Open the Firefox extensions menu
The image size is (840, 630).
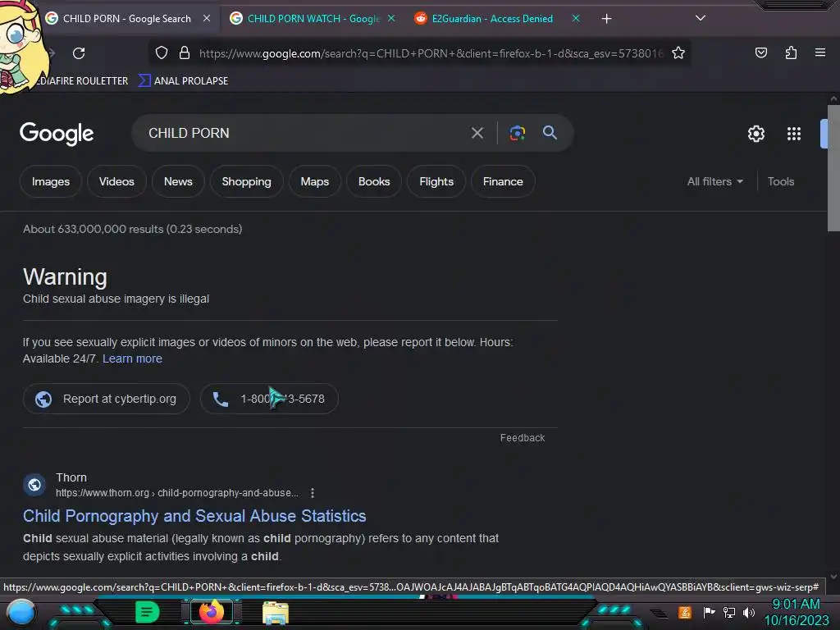[791, 52]
